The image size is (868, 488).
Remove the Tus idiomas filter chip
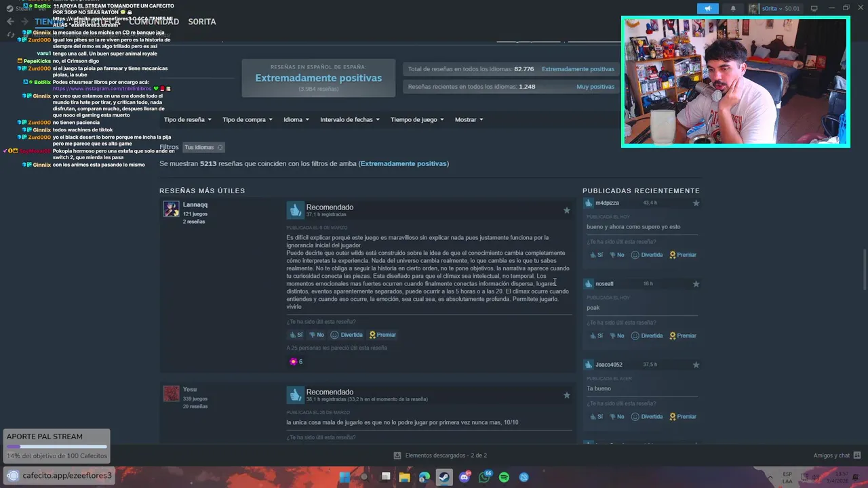point(220,147)
